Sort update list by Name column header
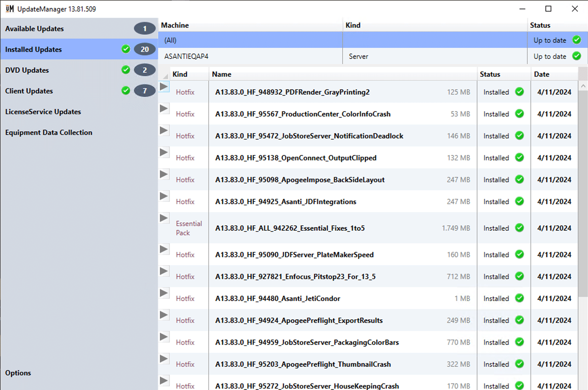The width and height of the screenshot is (588, 390). pyautogui.click(x=222, y=74)
